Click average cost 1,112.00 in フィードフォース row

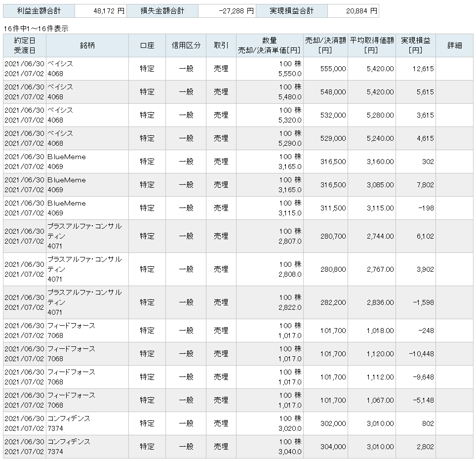point(380,377)
